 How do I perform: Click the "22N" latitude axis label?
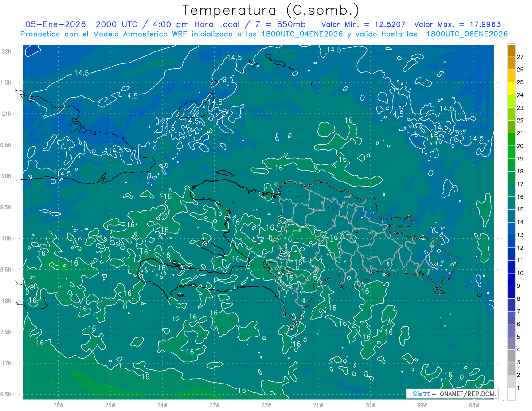click(x=8, y=51)
